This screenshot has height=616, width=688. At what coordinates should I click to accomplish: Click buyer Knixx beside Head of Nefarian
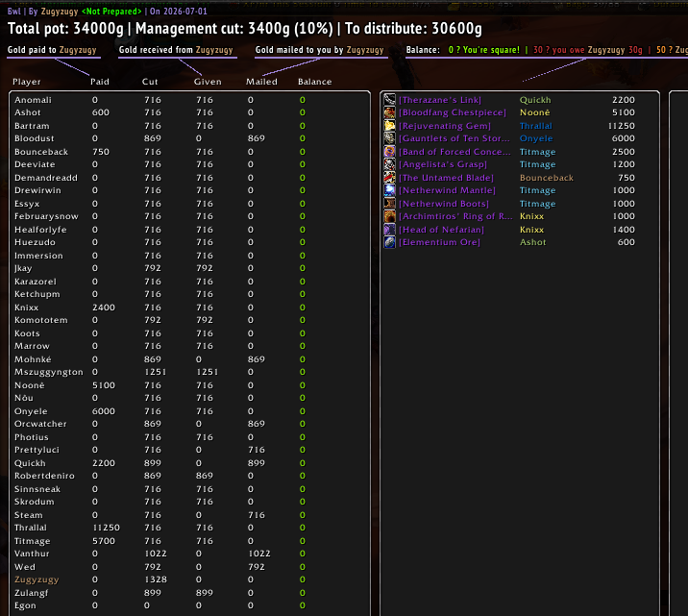pos(531,230)
